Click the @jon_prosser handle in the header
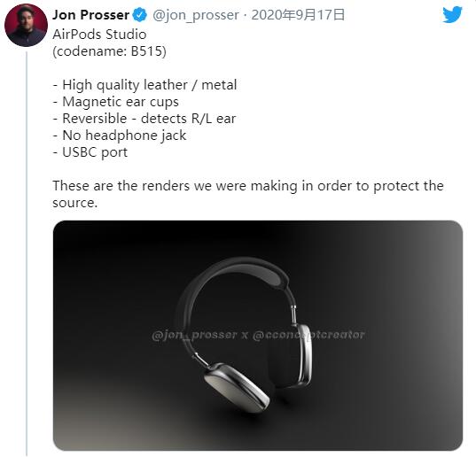 pos(196,15)
